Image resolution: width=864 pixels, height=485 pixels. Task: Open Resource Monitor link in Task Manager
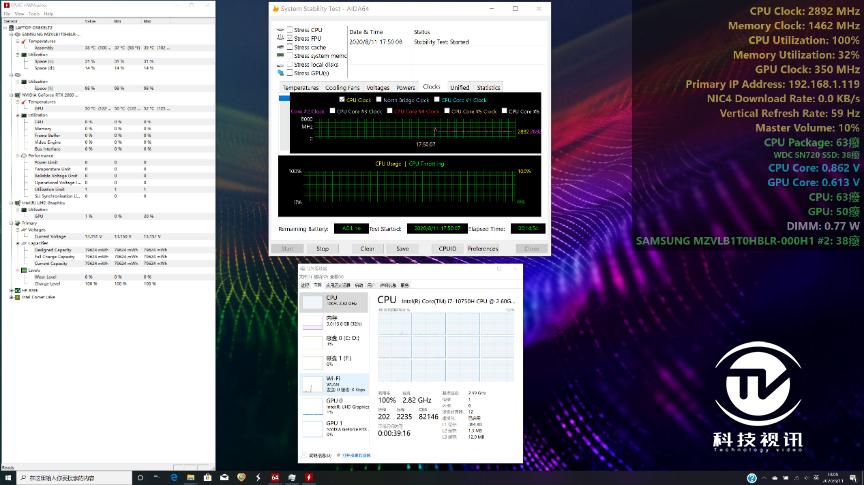pyautogui.click(x=356, y=455)
